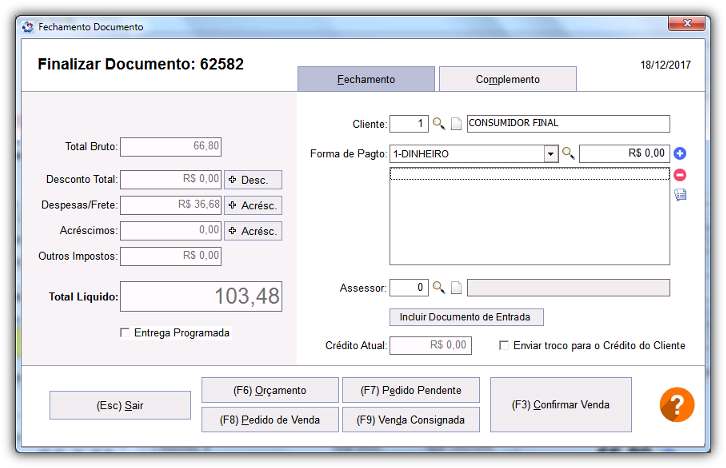Enable the Entrega Programada checkbox
This screenshot has height=468, width=726.
pos(125,332)
